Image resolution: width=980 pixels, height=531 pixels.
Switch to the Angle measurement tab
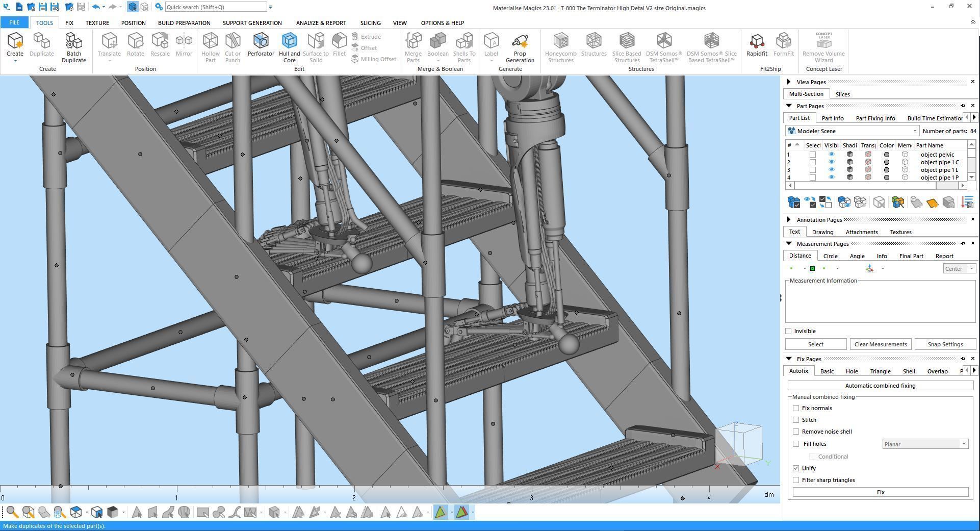click(857, 256)
